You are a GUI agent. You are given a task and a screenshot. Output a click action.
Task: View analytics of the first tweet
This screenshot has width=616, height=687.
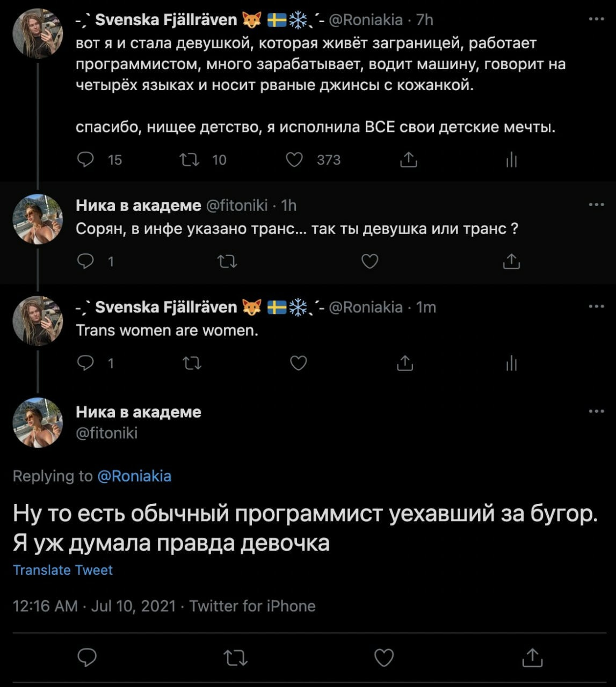(511, 159)
